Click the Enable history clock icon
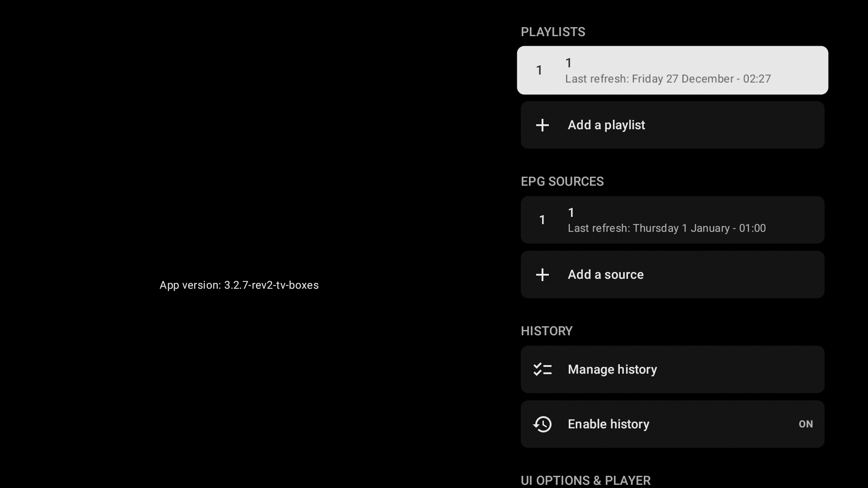Image resolution: width=868 pixels, height=488 pixels. [542, 424]
